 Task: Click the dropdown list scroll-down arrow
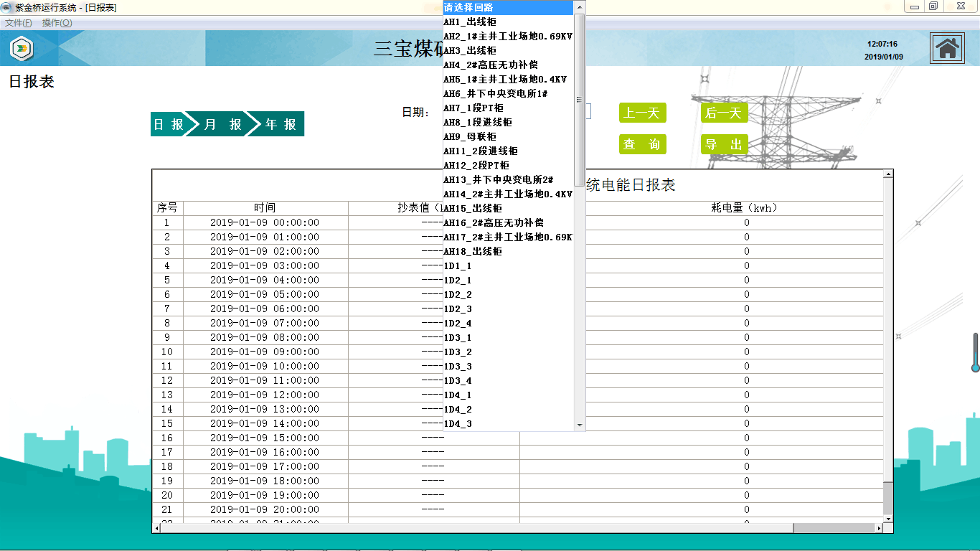(580, 425)
